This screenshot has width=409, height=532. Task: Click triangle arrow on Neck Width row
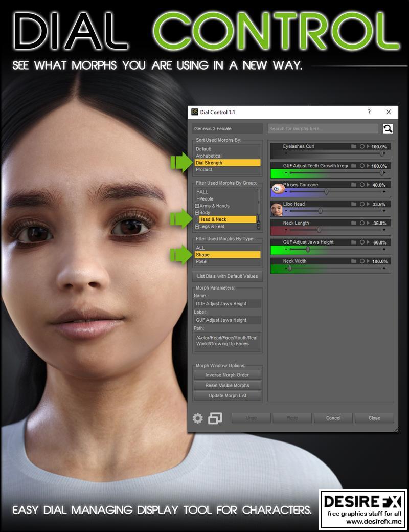(x=368, y=261)
